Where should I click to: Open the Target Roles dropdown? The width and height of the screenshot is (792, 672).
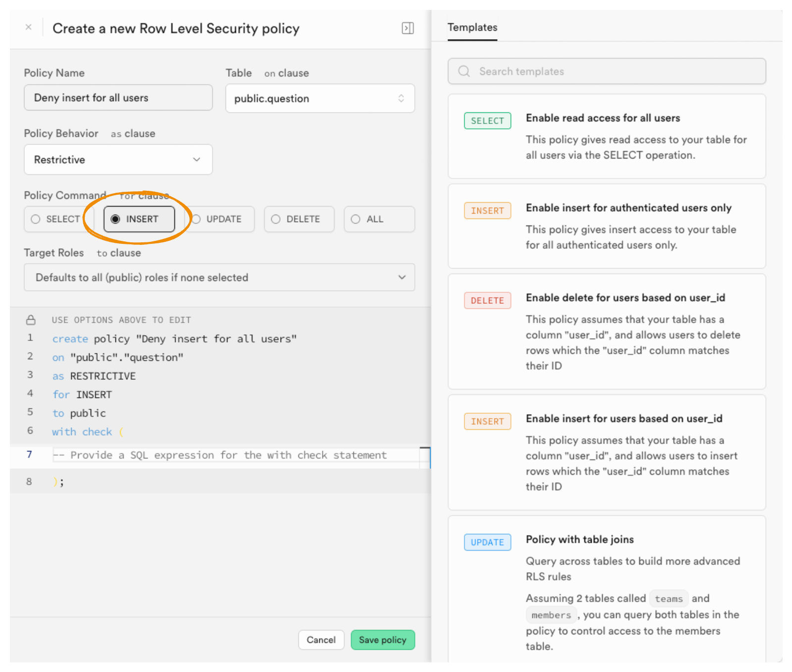click(219, 278)
